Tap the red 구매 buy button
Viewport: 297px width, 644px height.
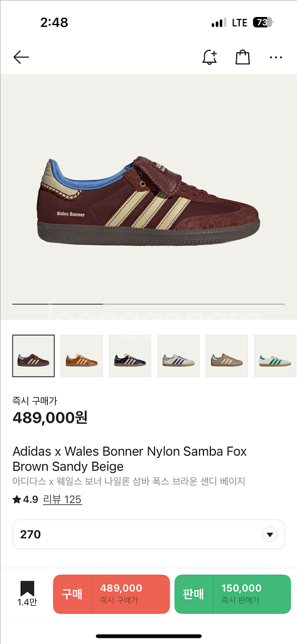[111, 594]
